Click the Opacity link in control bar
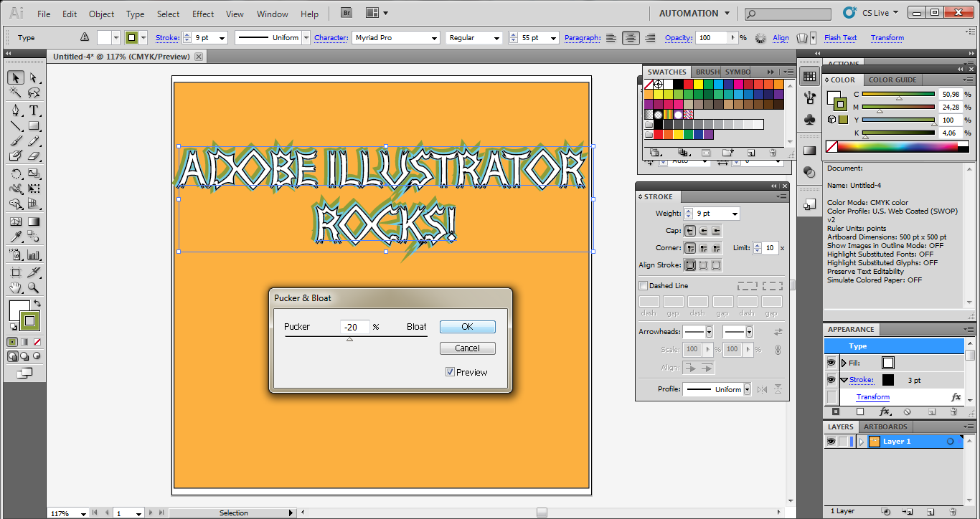This screenshot has height=519, width=980. click(x=678, y=38)
